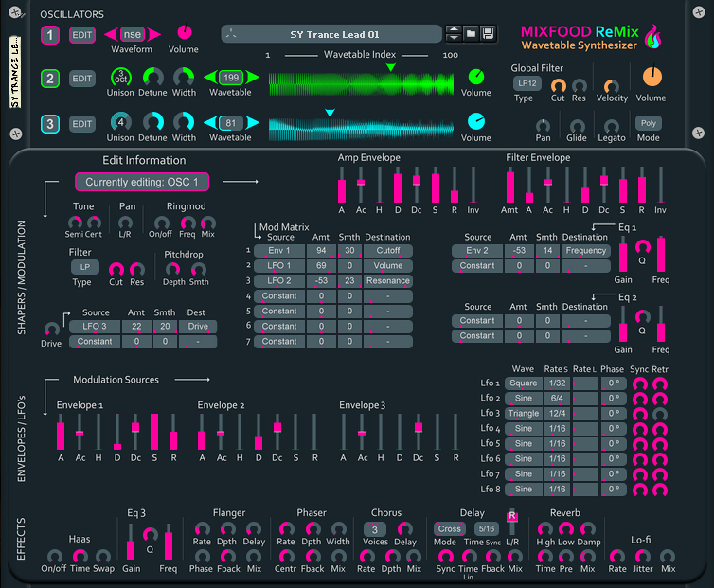
Task: Click the oscillator 3 Volume knob
Action: [x=476, y=121]
